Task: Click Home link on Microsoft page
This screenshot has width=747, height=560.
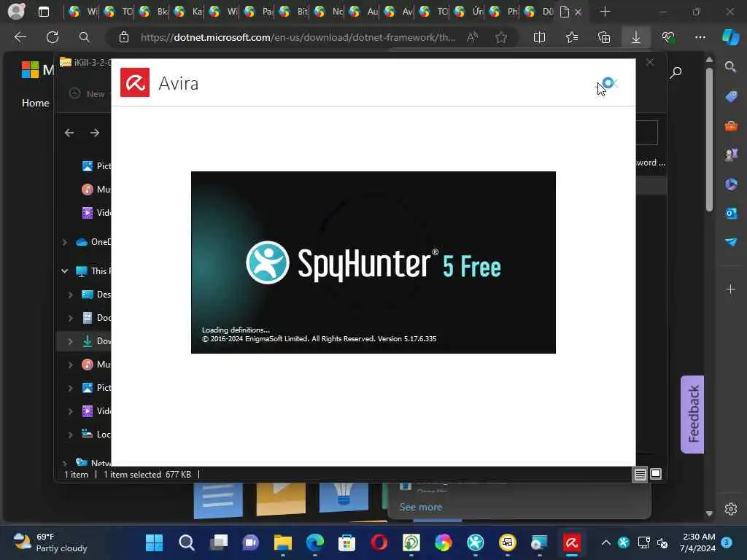Action: pyautogui.click(x=35, y=103)
